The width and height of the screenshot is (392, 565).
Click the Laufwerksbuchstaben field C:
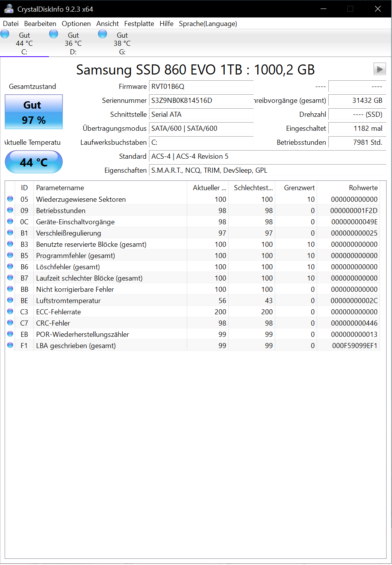point(201,142)
